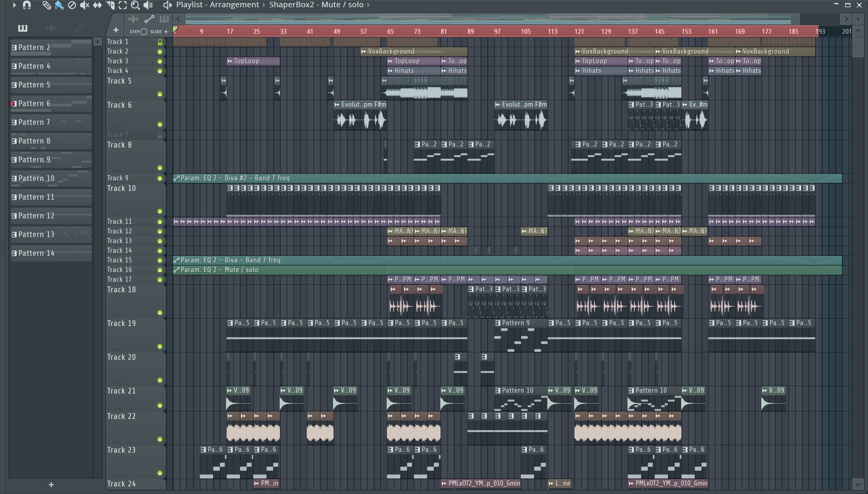
Task: Click the vertical scrollbar thumb on the right
Action: (x=858, y=48)
